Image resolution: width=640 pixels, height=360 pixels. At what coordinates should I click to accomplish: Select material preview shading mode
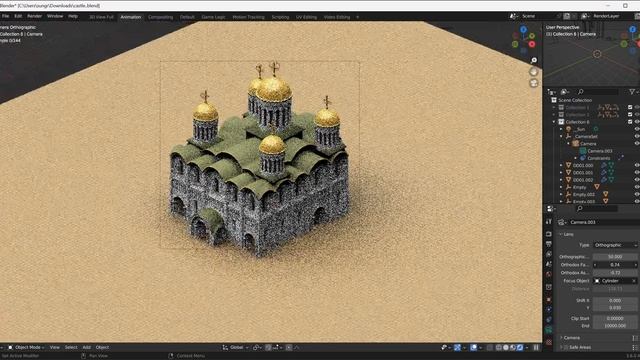click(x=513, y=347)
